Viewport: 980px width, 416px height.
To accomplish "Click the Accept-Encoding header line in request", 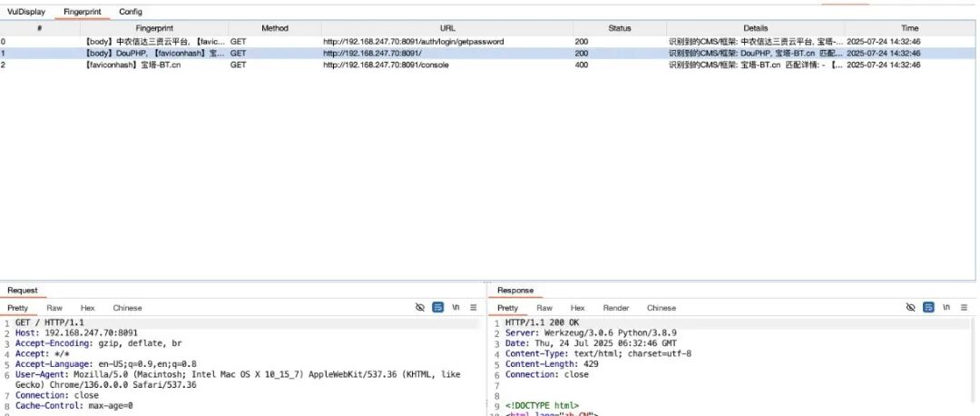I will click(99, 343).
